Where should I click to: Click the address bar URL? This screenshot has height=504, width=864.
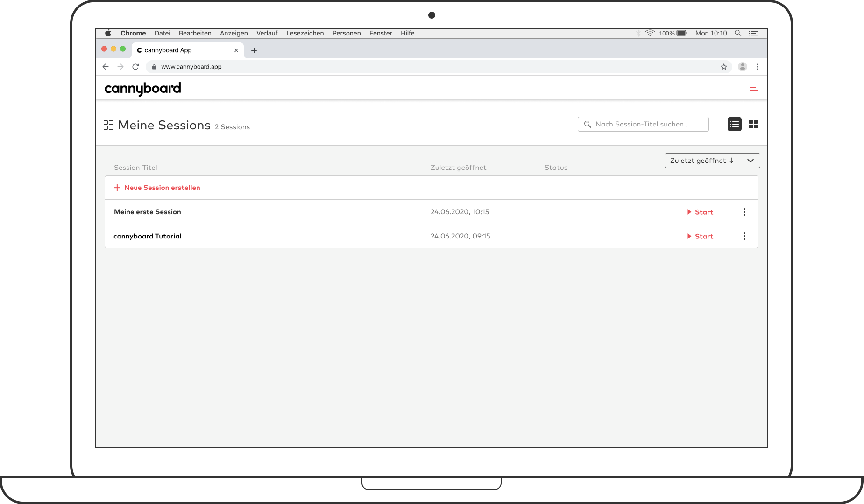[x=191, y=67]
